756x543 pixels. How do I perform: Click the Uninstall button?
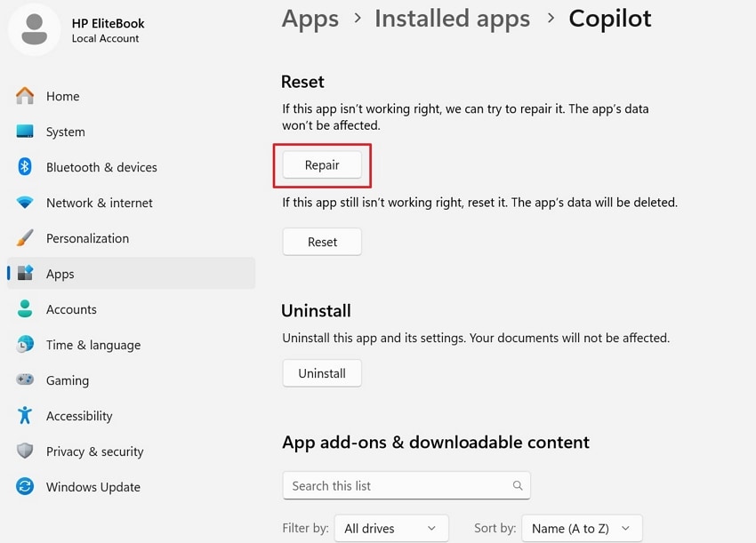tap(322, 373)
